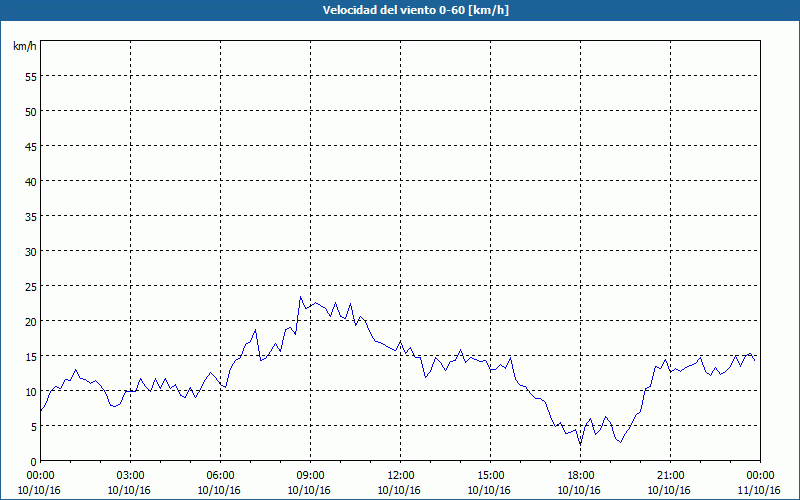Click the 18:00 time axis label

coord(581,475)
